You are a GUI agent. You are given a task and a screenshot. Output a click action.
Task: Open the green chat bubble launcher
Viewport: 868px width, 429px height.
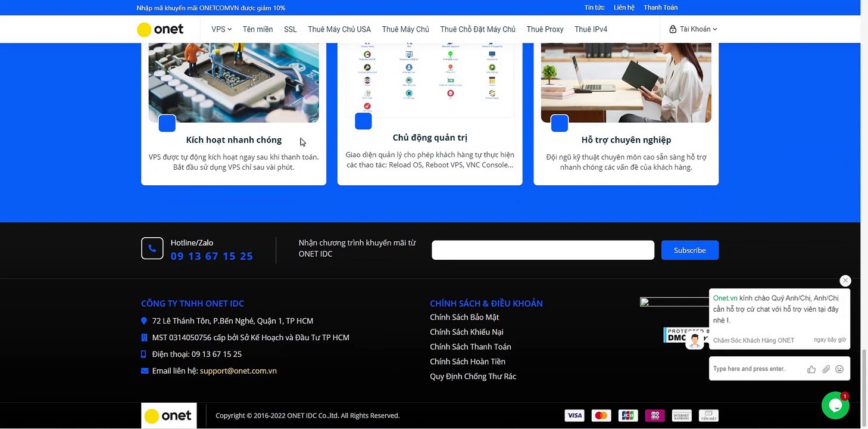[x=835, y=405]
